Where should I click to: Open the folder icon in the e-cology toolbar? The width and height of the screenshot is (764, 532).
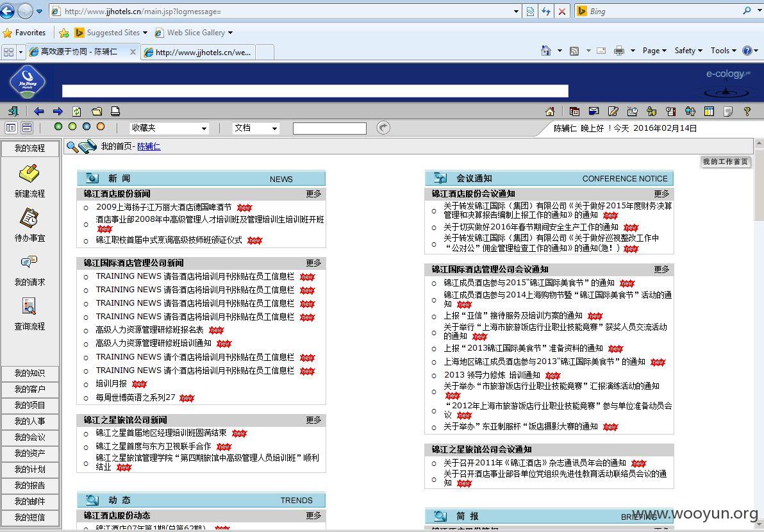coord(97,112)
